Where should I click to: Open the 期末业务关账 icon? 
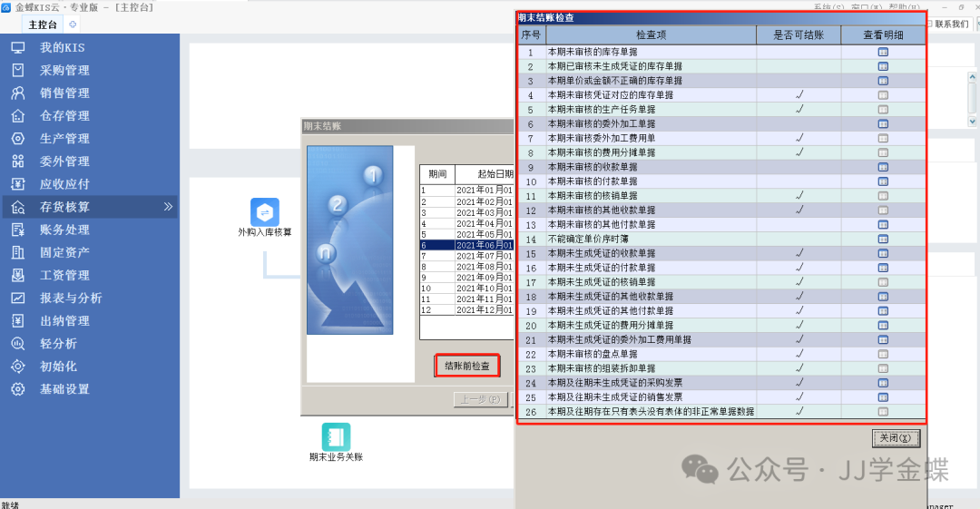(x=336, y=436)
